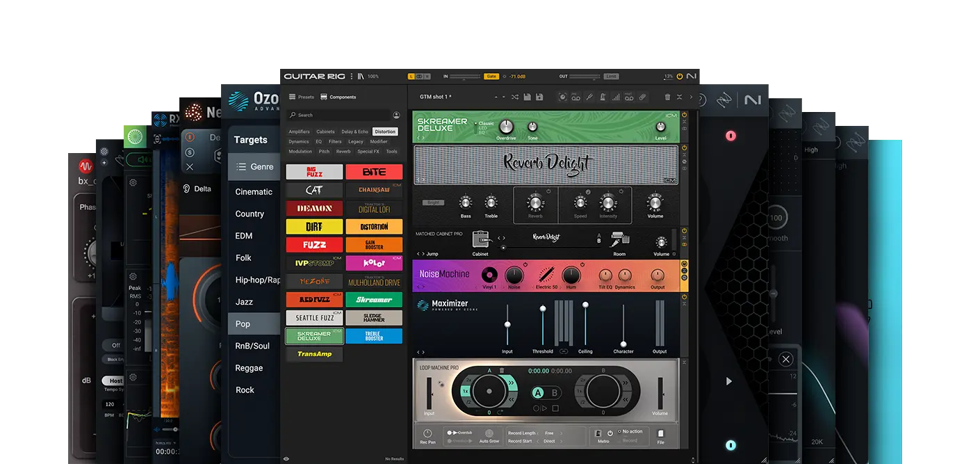The image size is (980, 464).
Task: Toggle the NoiseMachine Hum power button
Action: 582,264
